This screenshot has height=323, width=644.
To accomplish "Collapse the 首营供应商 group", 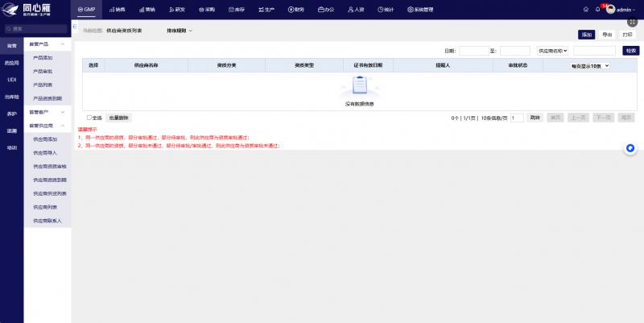I will pyautogui.click(x=47, y=126).
